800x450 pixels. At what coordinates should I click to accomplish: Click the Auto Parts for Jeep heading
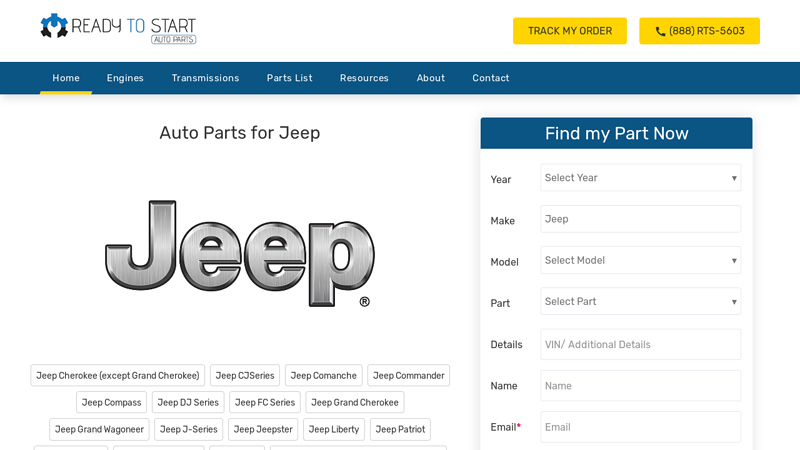(x=240, y=133)
